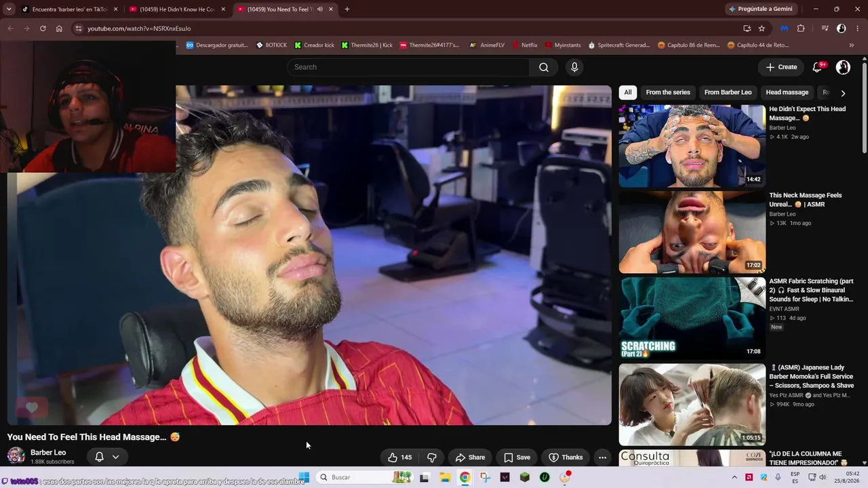Open the Minecraft block icon in taskbar
This screenshot has height=488, width=868.
coord(525,477)
